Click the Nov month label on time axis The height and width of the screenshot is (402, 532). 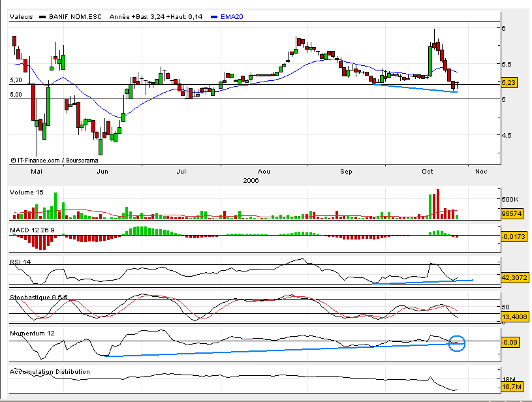[x=481, y=172]
